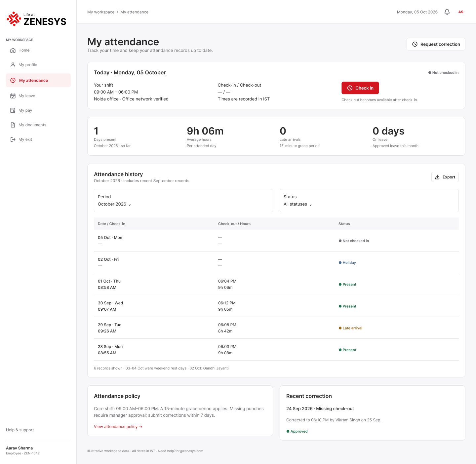Click the download icon on Export button
The image size is (476, 464).
point(437,177)
